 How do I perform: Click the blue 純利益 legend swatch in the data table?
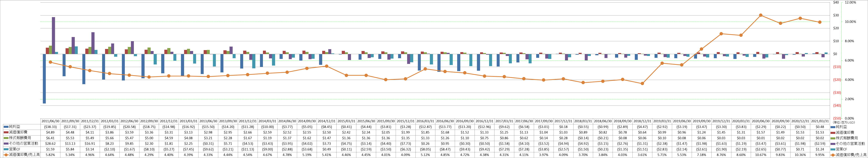coord(6,127)
